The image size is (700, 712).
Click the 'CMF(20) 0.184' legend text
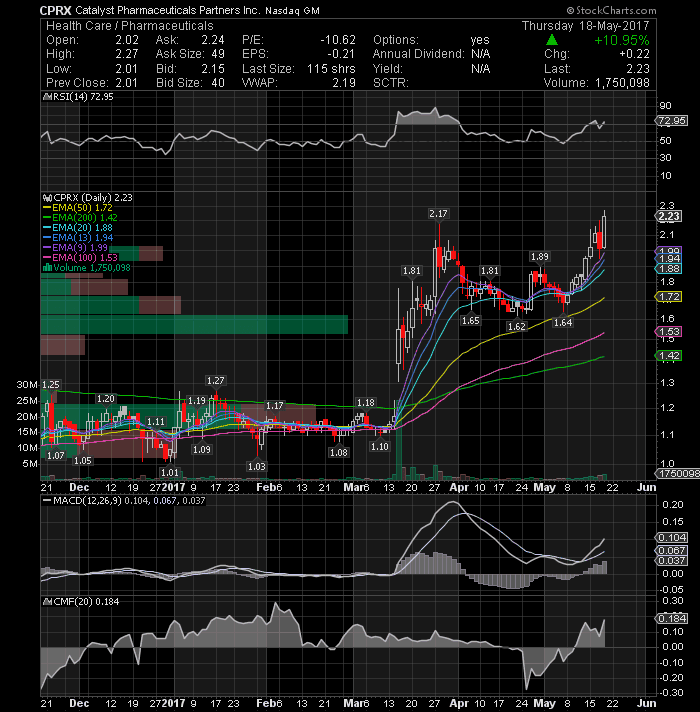(86, 602)
